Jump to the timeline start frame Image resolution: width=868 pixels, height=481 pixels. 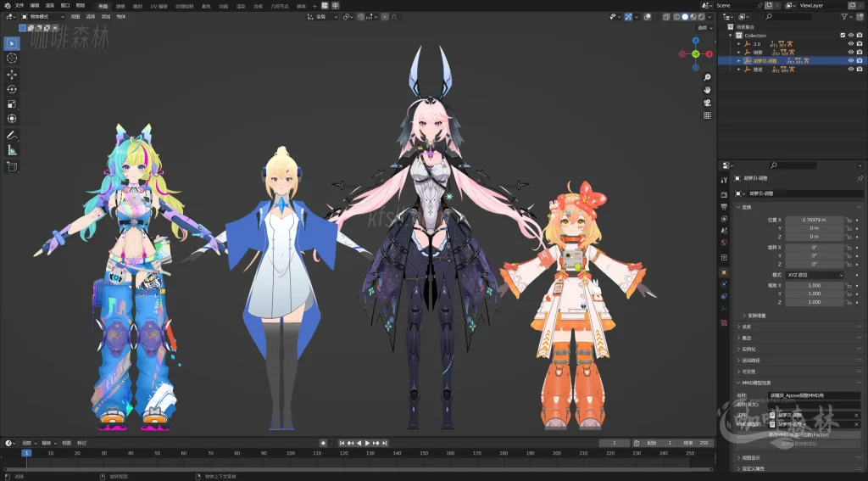342,444
